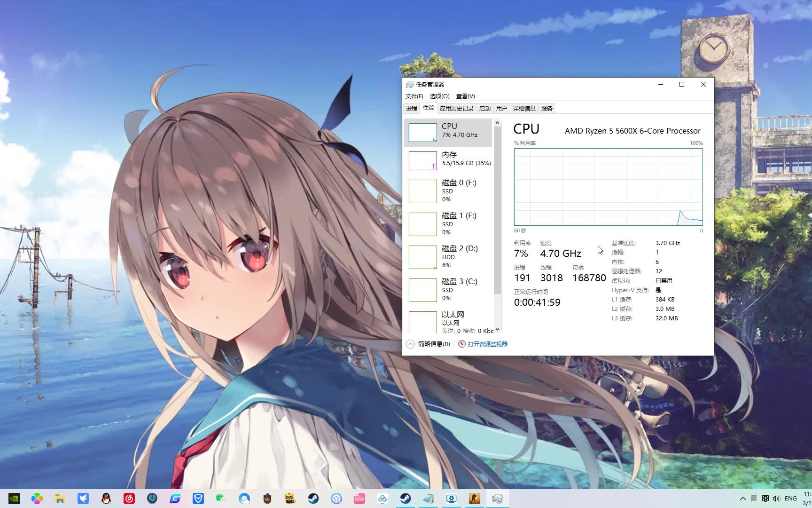Switch to the 启动 startup tab

pyautogui.click(x=484, y=108)
